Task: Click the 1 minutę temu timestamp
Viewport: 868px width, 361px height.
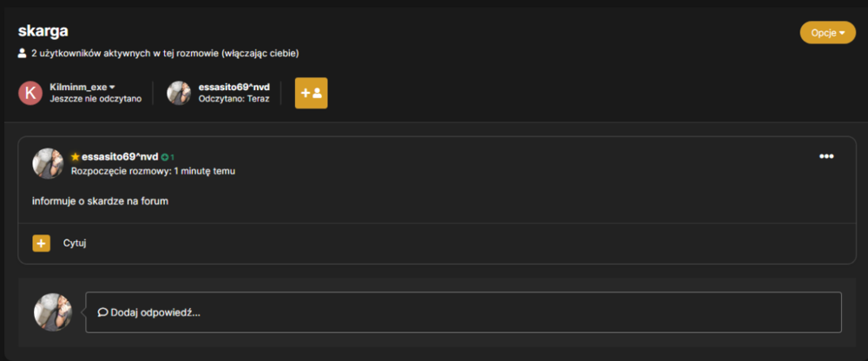Action: [x=204, y=171]
